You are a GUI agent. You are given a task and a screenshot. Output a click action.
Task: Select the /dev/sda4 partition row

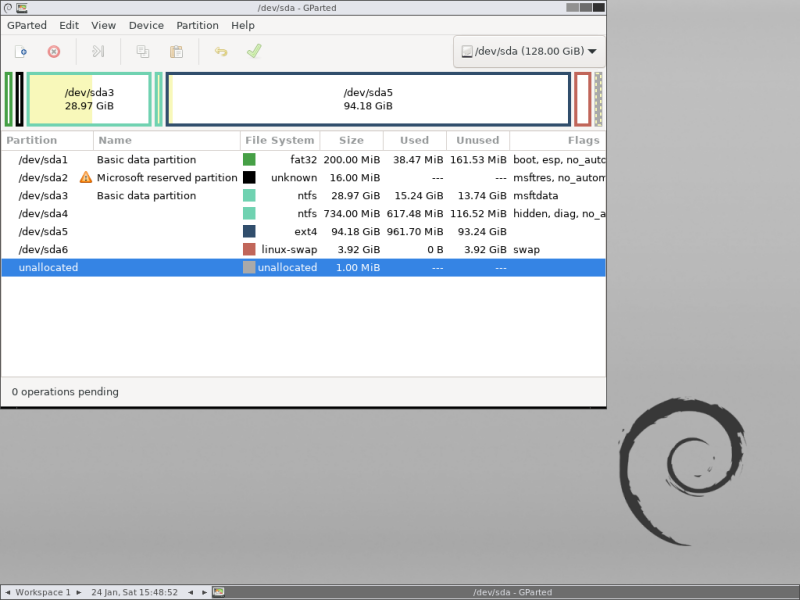tap(303, 214)
